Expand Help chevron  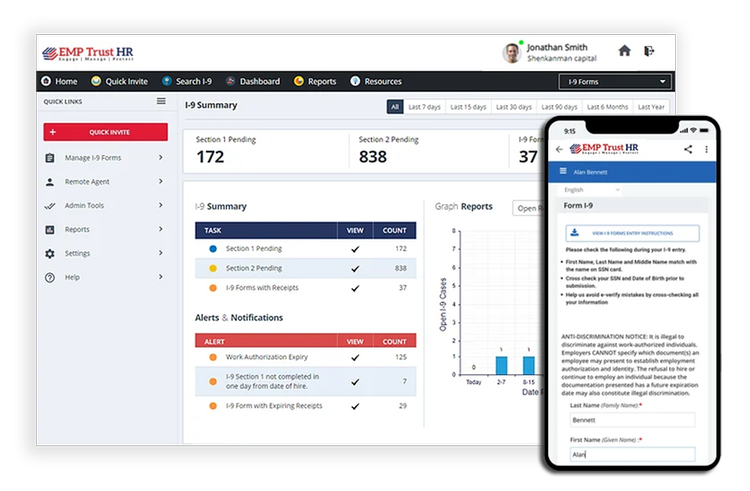point(161,277)
